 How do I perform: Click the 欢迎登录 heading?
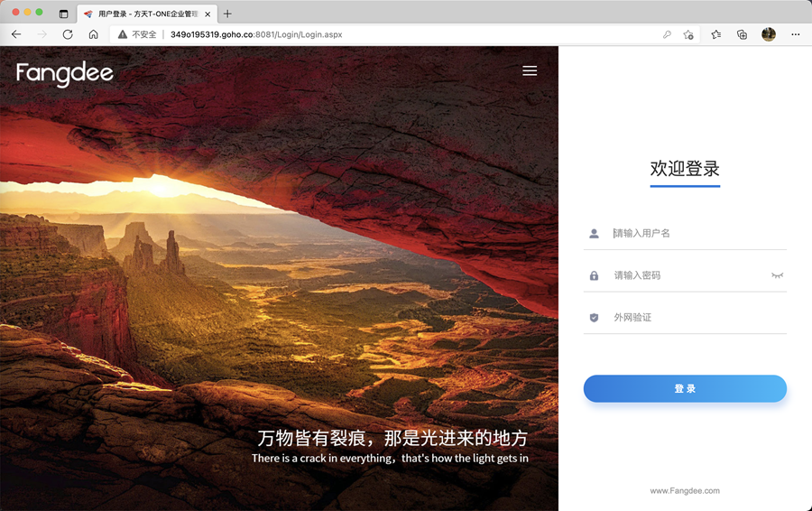click(x=685, y=169)
